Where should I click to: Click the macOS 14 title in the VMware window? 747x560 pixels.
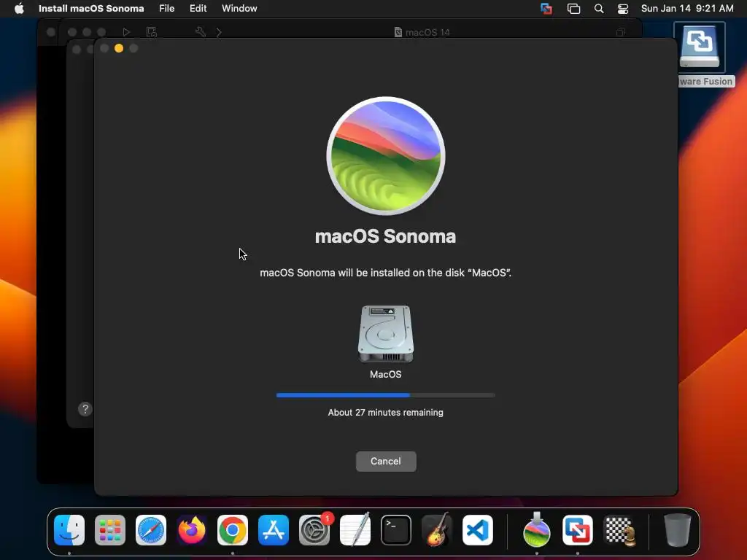427,32
